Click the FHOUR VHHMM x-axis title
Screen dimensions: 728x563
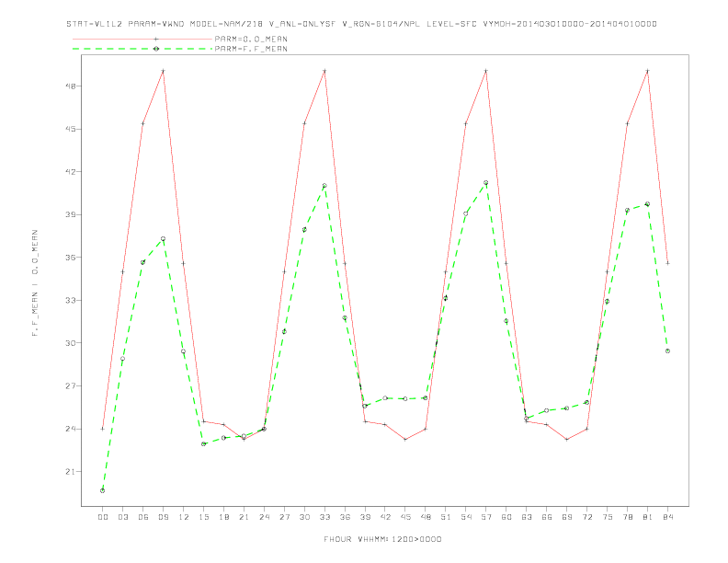click(382, 539)
